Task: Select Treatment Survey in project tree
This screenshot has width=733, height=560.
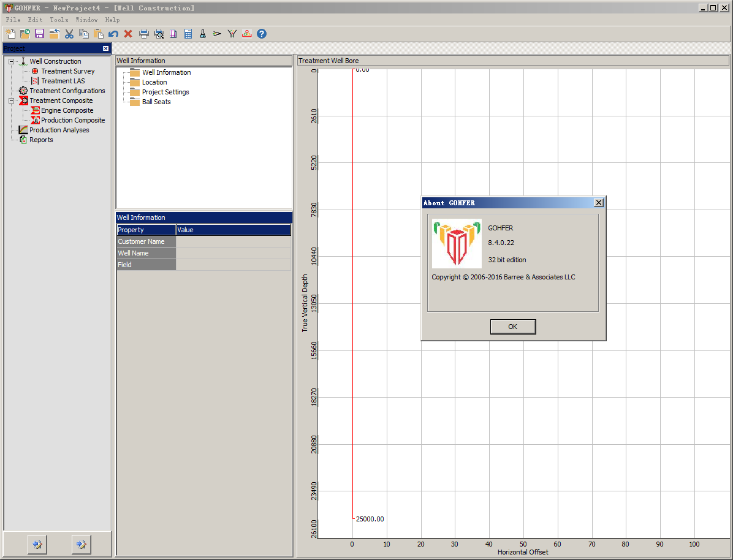Action: tap(68, 71)
